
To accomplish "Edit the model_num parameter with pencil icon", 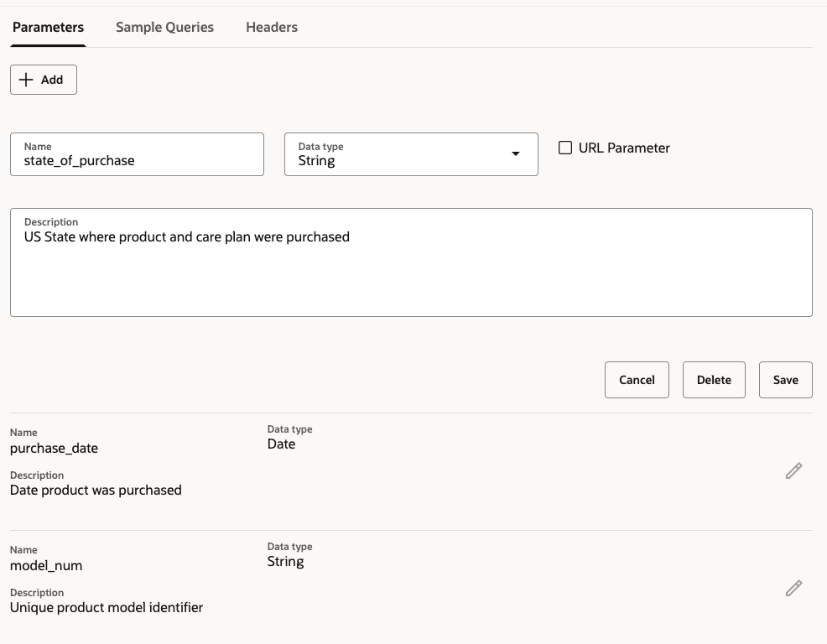I will [793, 588].
